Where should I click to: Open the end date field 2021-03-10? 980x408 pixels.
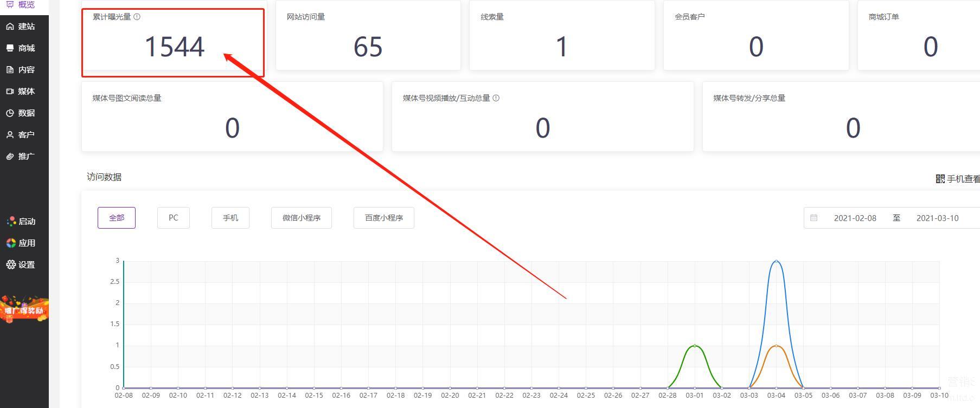(937, 218)
